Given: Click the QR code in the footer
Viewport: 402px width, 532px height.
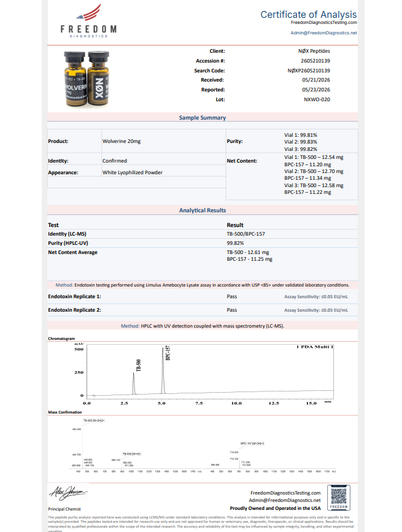Looking at the screenshot, I should 339,498.
